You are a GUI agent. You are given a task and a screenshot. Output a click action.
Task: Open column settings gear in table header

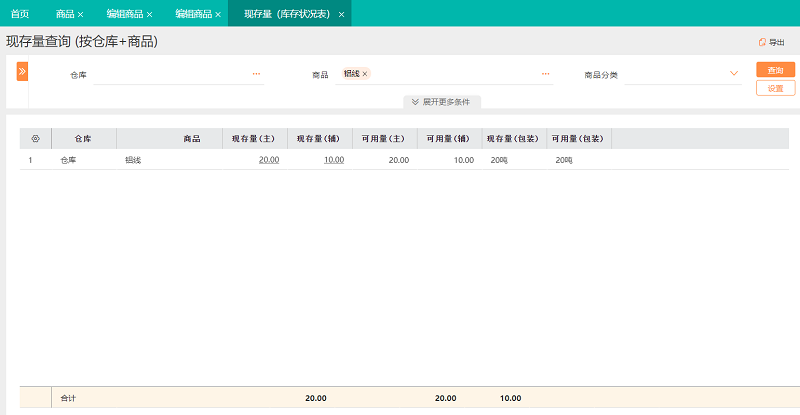(36, 139)
